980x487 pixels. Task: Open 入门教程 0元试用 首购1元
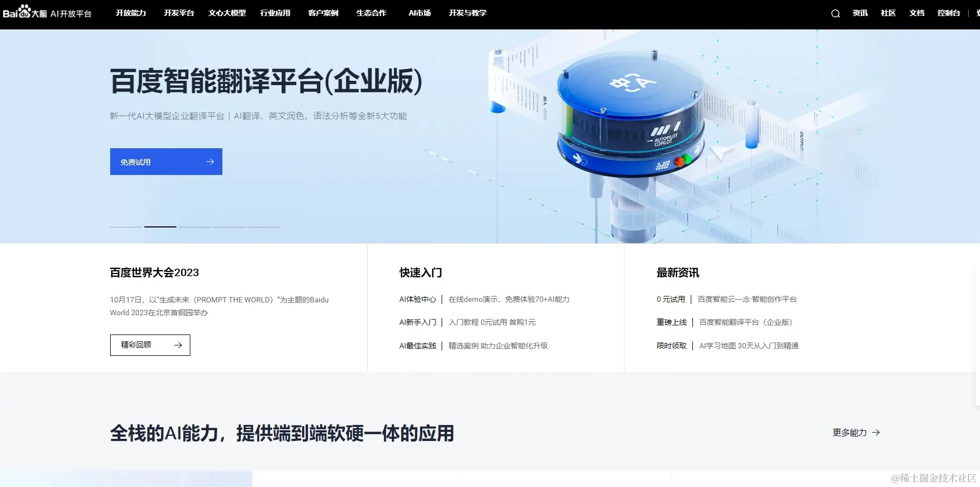(x=492, y=322)
